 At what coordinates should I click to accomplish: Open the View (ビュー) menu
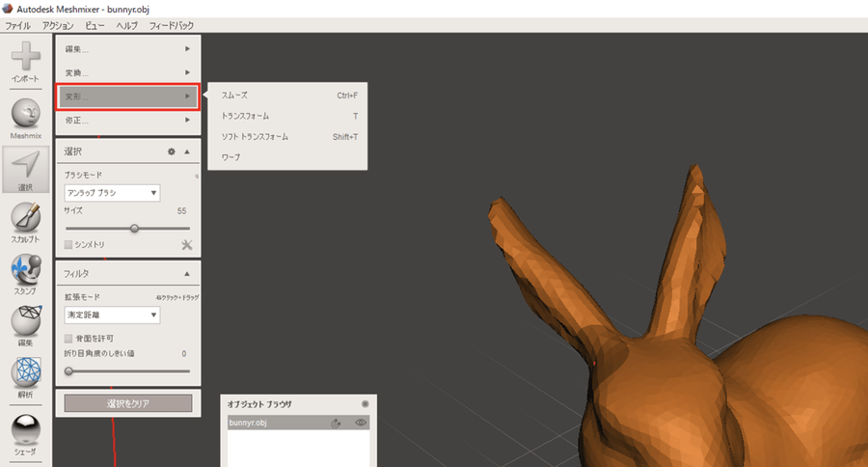pyautogui.click(x=95, y=25)
